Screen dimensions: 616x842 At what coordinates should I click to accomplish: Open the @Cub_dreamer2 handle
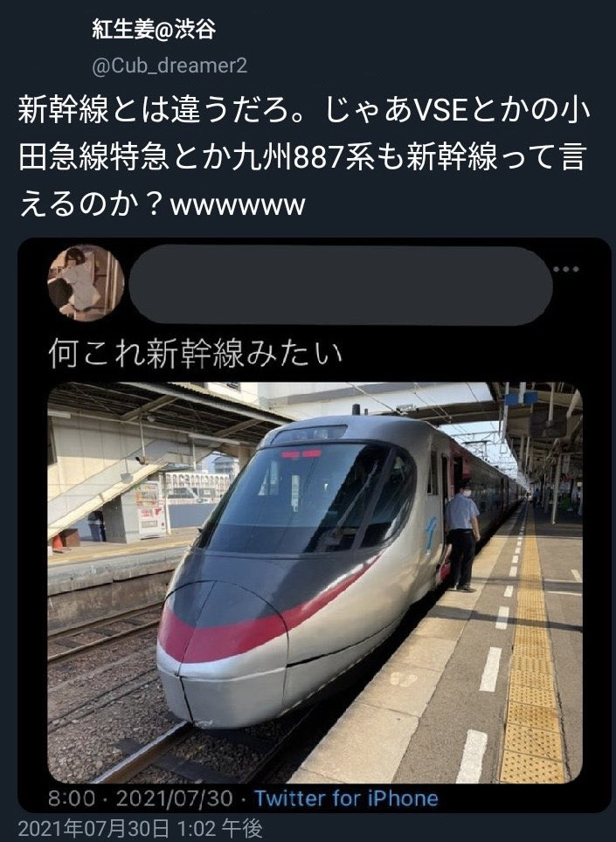pos(170,66)
